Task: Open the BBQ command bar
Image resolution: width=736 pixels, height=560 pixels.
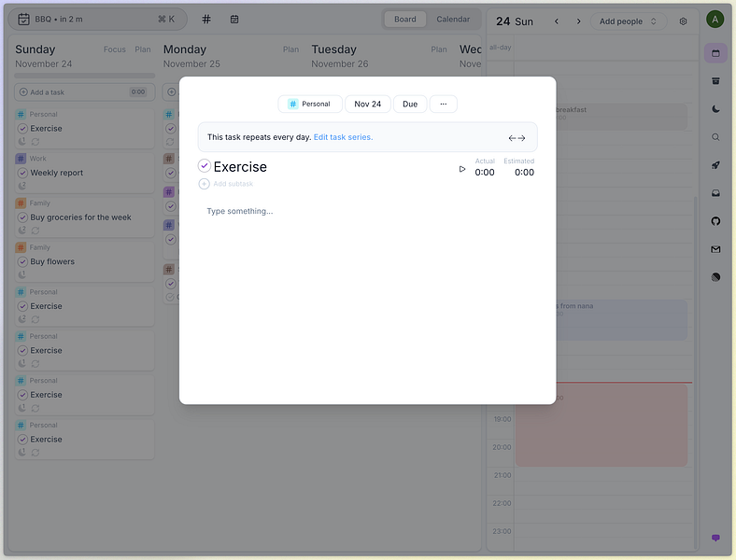Action: pyautogui.click(x=98, y=20)
